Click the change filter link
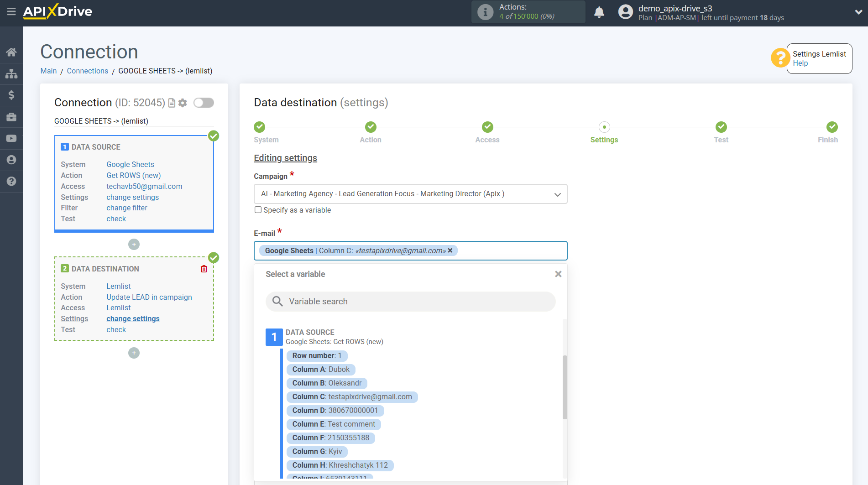Viewport: 868px width, 485px height. point(127,208)
